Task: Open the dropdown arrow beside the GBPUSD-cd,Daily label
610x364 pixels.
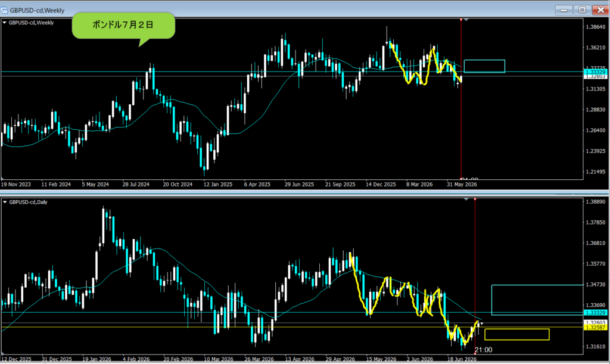Action: click(x=5, y=202)
